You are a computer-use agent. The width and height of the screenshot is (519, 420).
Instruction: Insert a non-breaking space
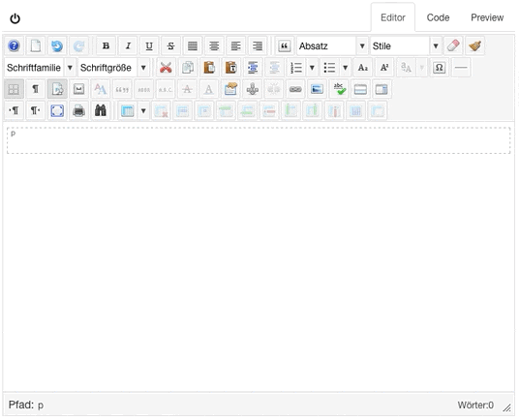pos(78,89)
